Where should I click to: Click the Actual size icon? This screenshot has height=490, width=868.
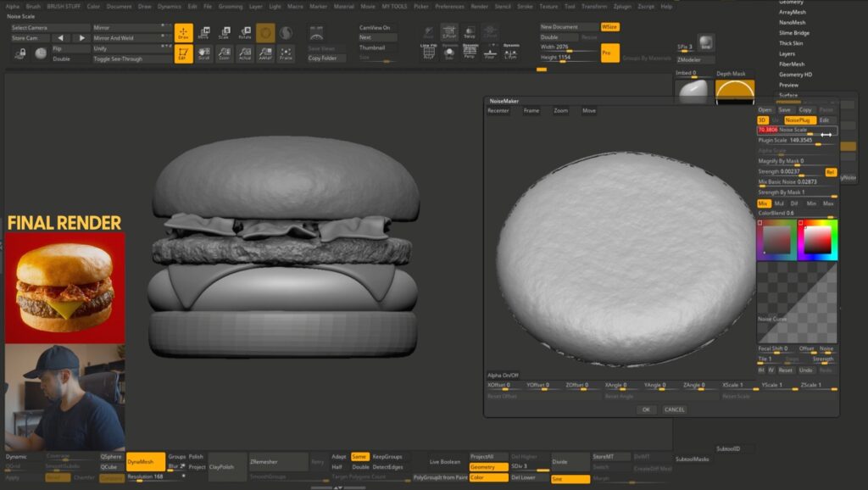[x=245, y=53]
